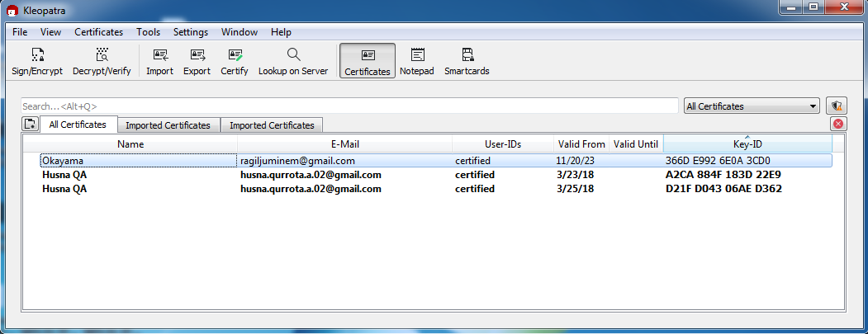868x334 pixels.
Task: Sort by the E-Mail column header
Action: [345, 144]
